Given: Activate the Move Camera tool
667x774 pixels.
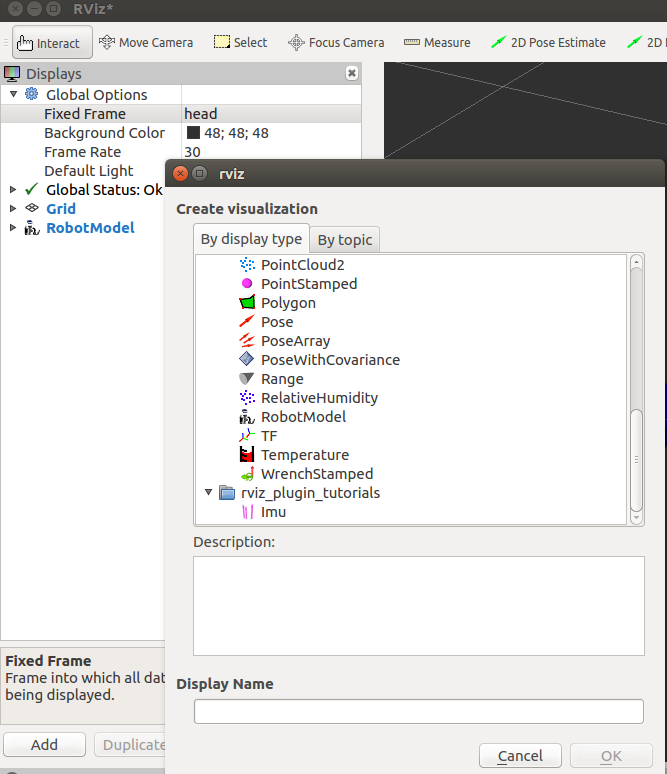Looking at the screenshot, I should [146, 42].
